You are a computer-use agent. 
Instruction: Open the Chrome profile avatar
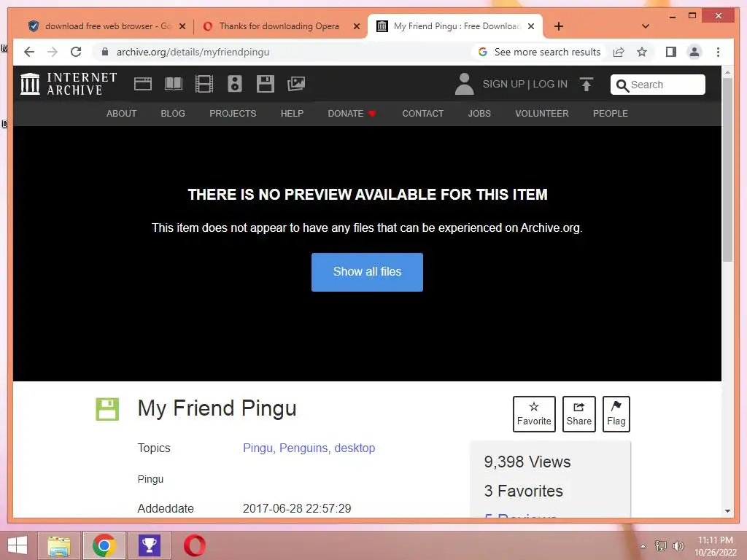(x=694, y=52)
